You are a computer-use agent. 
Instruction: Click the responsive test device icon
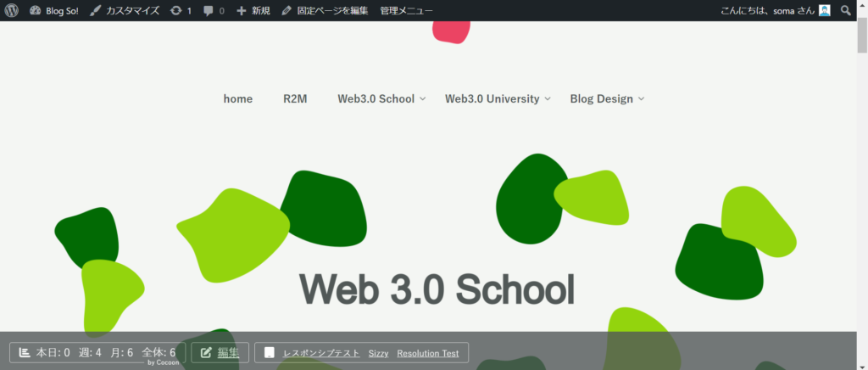click(x=270, y=352)
